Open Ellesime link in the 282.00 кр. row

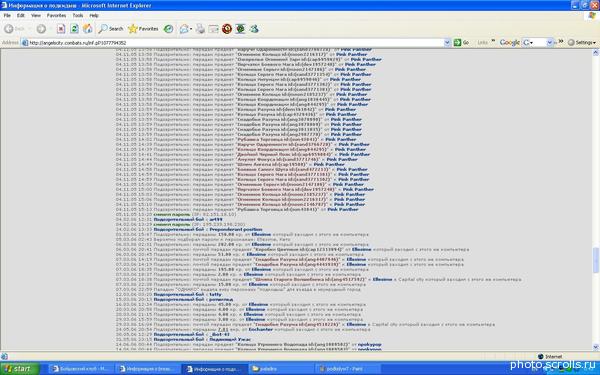[261, 245]
